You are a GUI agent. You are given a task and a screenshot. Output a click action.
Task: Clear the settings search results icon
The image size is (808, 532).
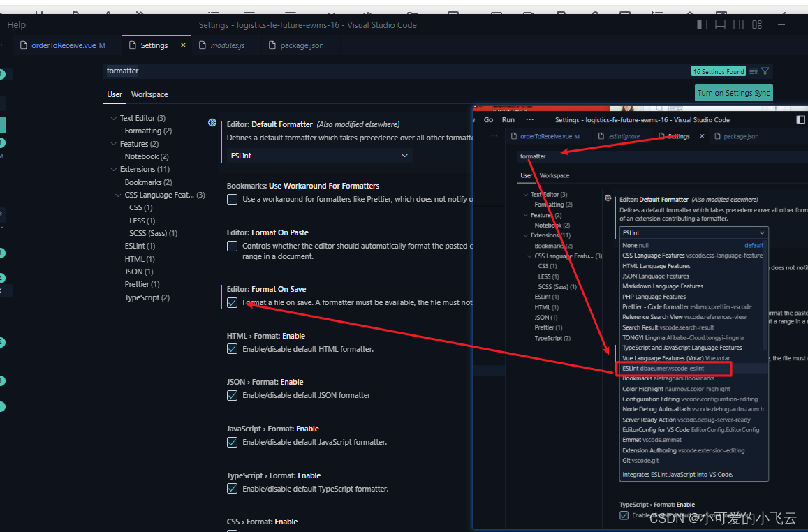pos(754,71)
